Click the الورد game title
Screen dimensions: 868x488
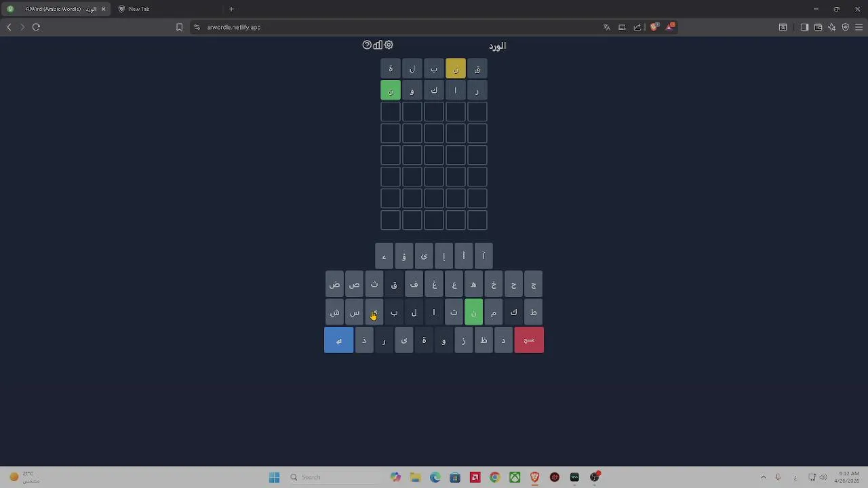pos(497,45)
